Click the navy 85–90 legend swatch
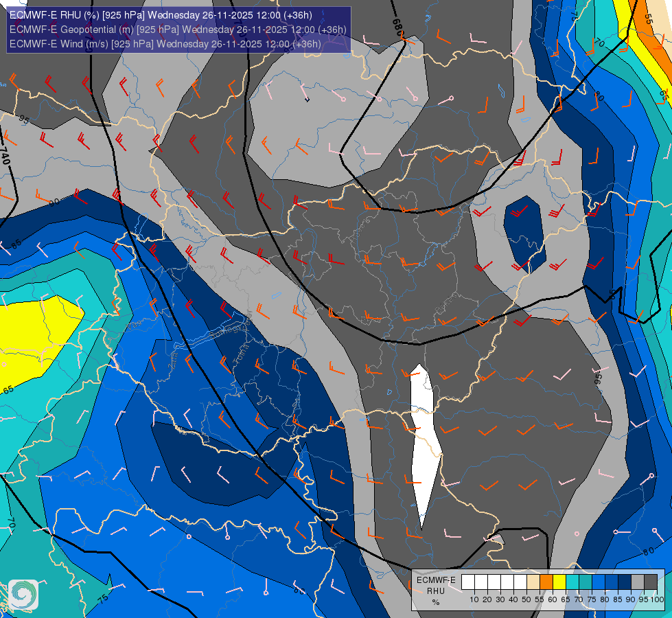Viewport: 672px width, 618px height. pos(625,582)
